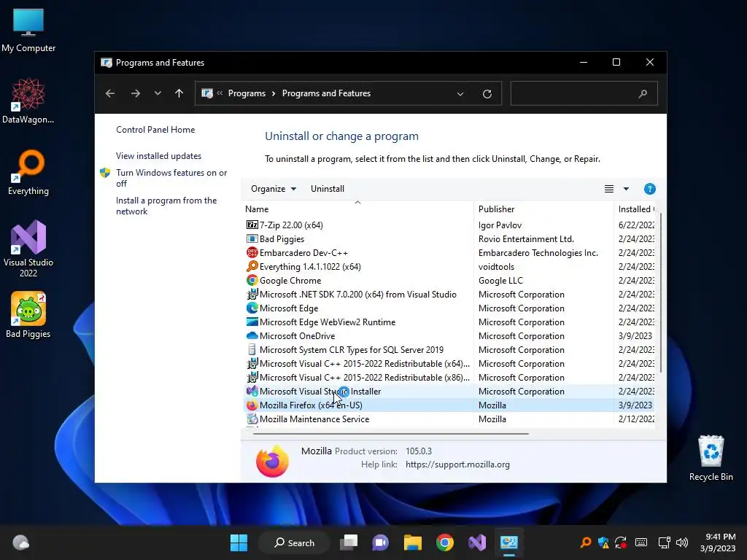
Task: Open the weather widget on the taskbar
Action: pyautogui.click(x=20, y=542)
